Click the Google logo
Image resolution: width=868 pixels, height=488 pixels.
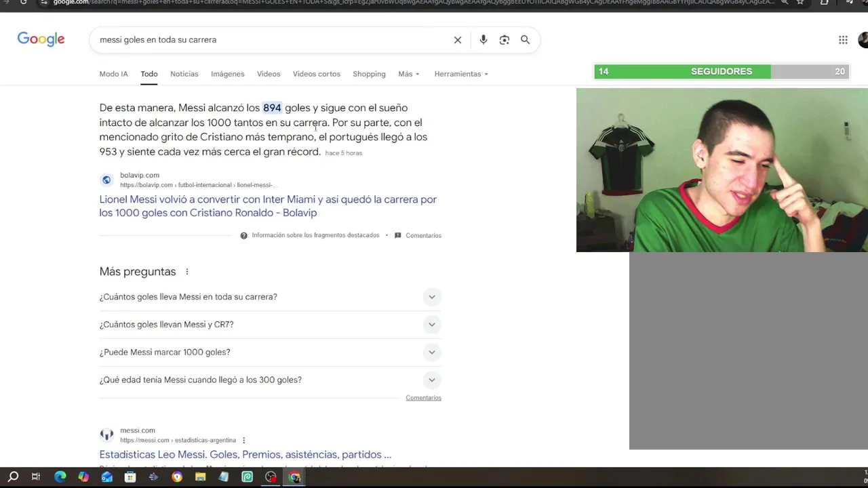[x=41, y=39]
